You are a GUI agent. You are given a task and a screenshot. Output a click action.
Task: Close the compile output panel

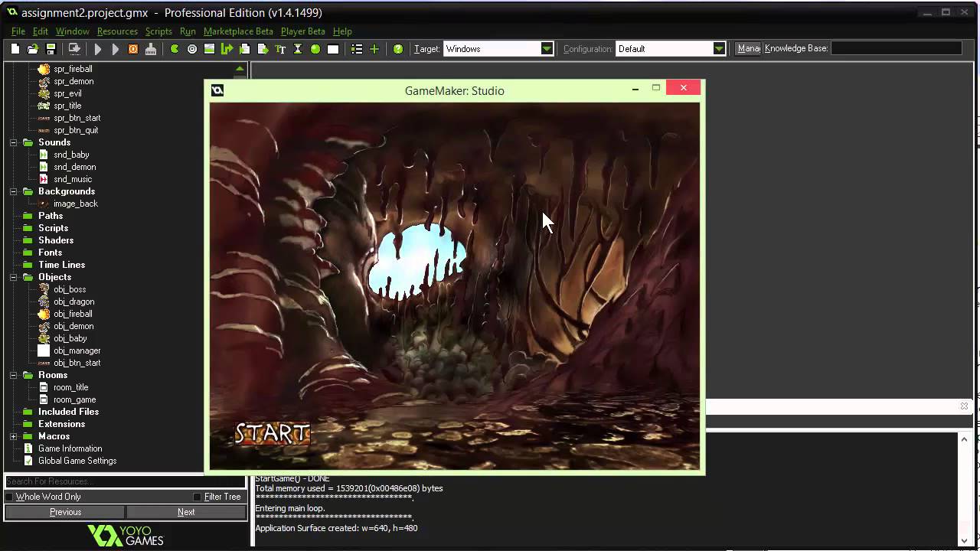964,406
